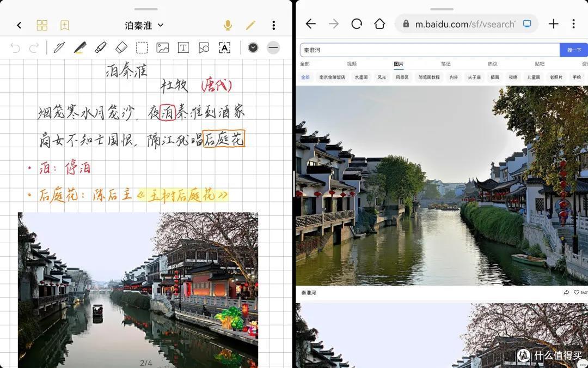Adjust stroke thickness with the line button
Screen dimensions: 588x368
tap(273, 47)
